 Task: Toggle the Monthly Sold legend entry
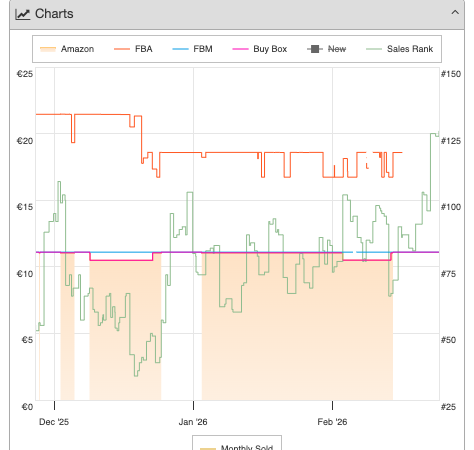click(237, 447)
